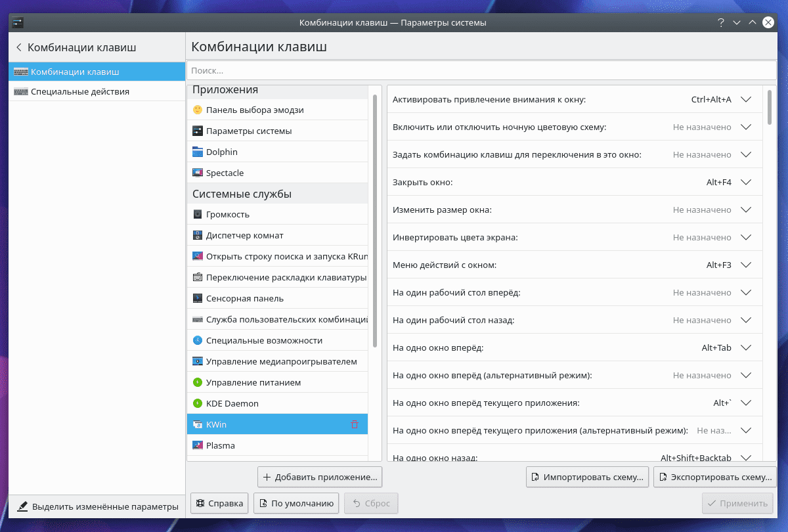Viewport: 788px width, 532px height.
Task: Click the KDE Daemon green icon
Action: pos(198,403)
